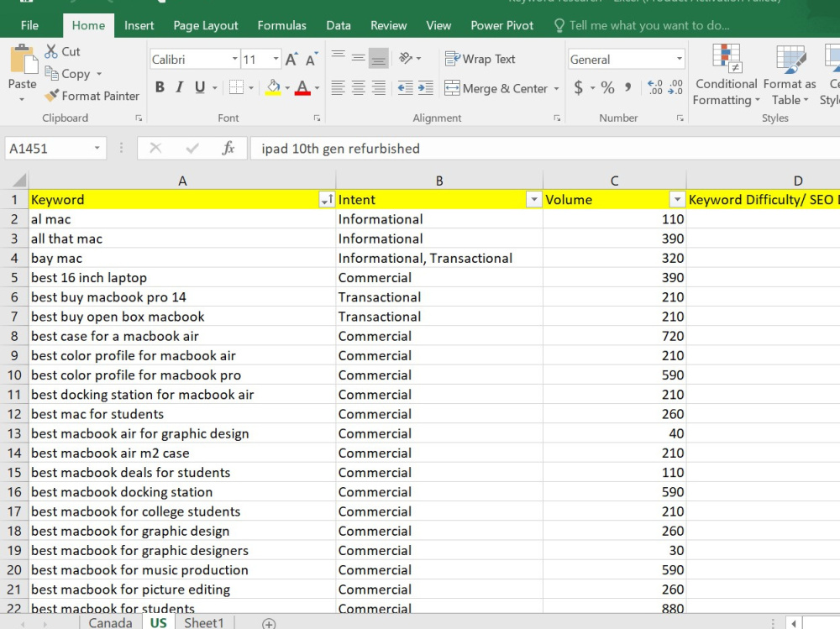Screen dimensions: 840x629
Task: Decrease indent in Alignment group
Action: click(406, 87)
